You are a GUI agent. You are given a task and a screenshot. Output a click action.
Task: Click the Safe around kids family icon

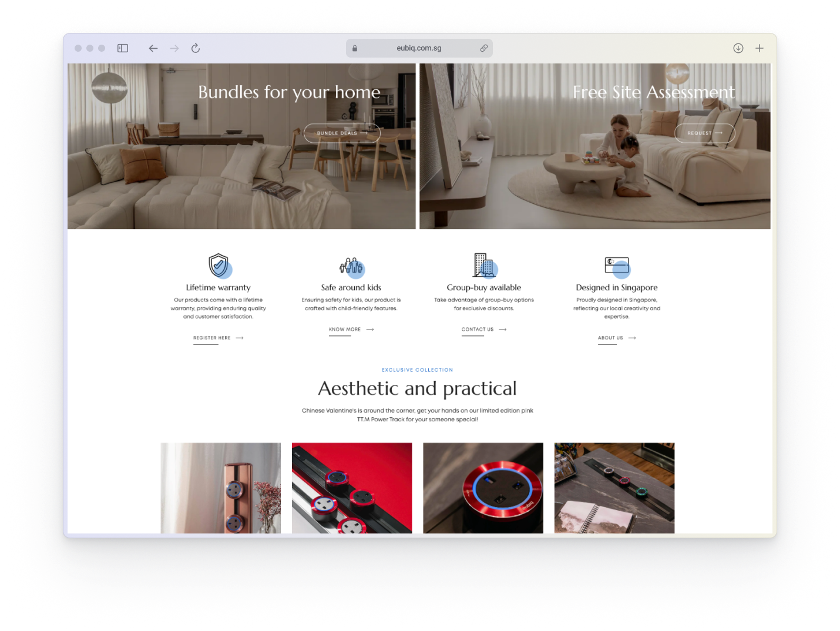(351, 266)
